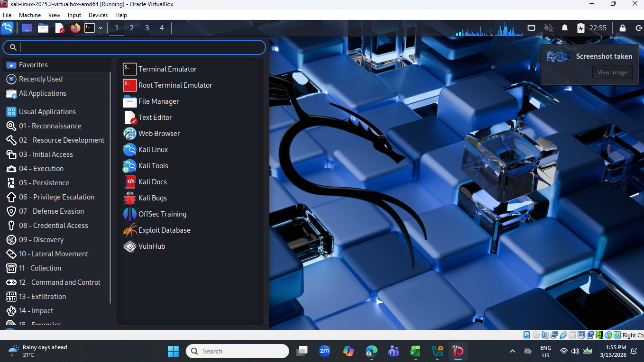
Task: Open the Kali Linux entry
Action: pos(190,150)
